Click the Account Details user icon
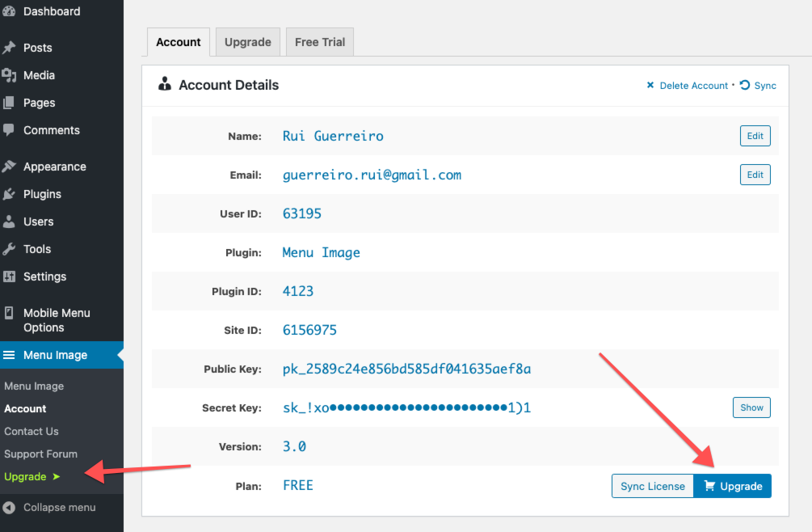This screenshot has width=812, height=532. click(165, 84)
